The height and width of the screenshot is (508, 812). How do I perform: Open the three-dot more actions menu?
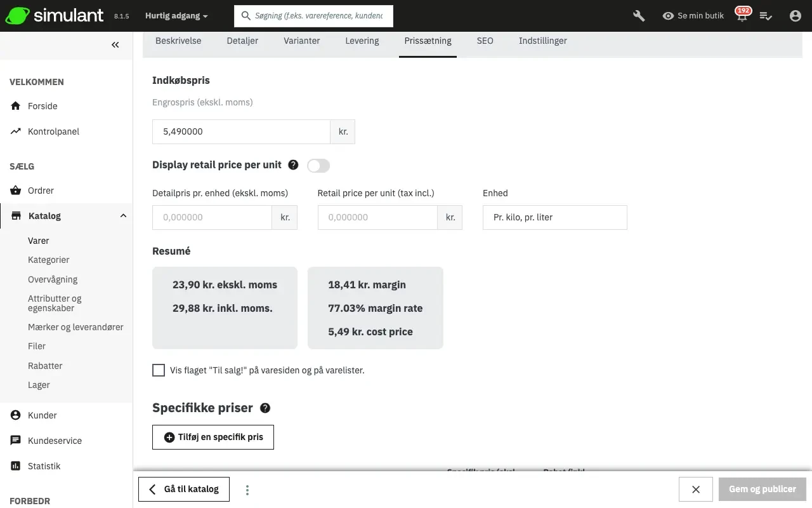pyautogui.click(x=247, y=490)
